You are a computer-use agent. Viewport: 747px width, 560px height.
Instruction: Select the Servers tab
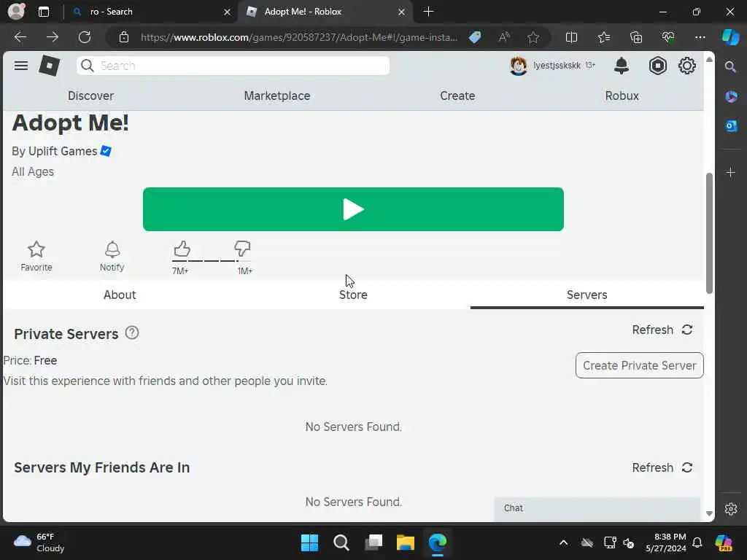[x=587, y=295]
